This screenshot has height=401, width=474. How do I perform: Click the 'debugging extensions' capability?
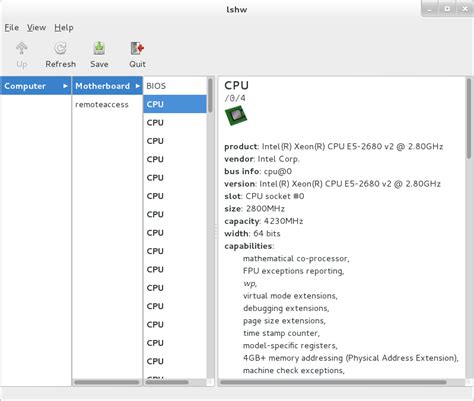tap(286, 308)
